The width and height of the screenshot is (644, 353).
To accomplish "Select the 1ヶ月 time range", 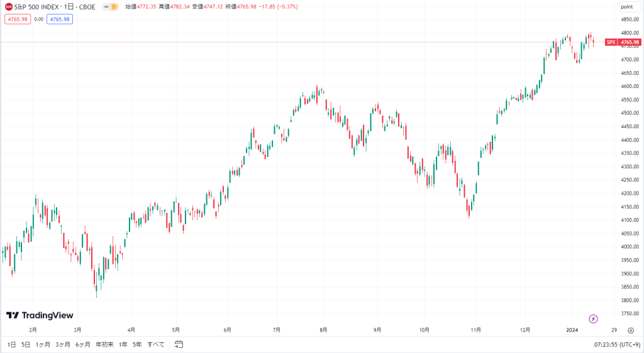I will 43,344.
